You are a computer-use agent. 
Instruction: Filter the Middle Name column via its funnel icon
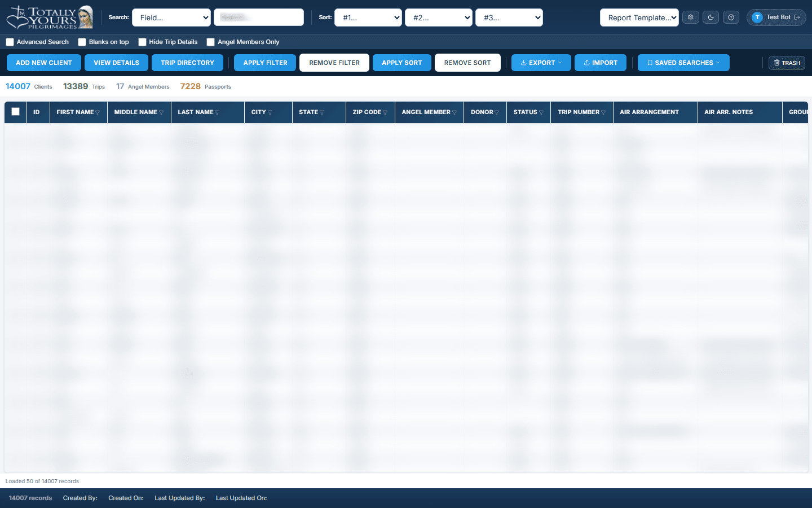[x=161, y=112]
